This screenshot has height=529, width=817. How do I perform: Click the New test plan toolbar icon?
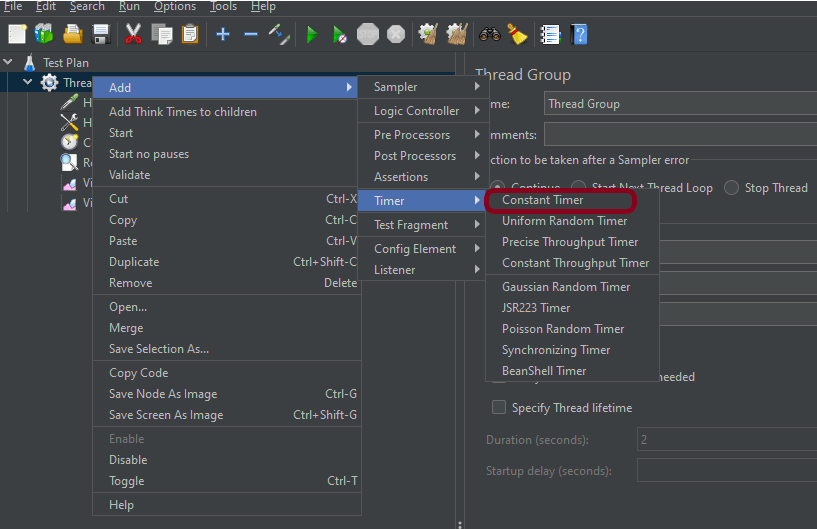pos(17,34)
